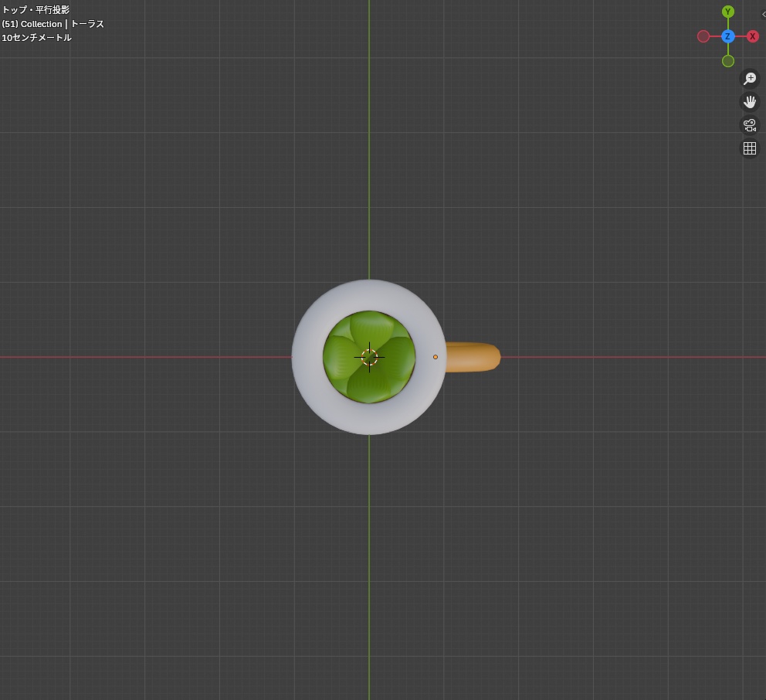Image resolution: width=766 pixels, height=700 pixels.
Task: Click the '10センチメートル' grid scale text
Action: (x=36, y=38)
